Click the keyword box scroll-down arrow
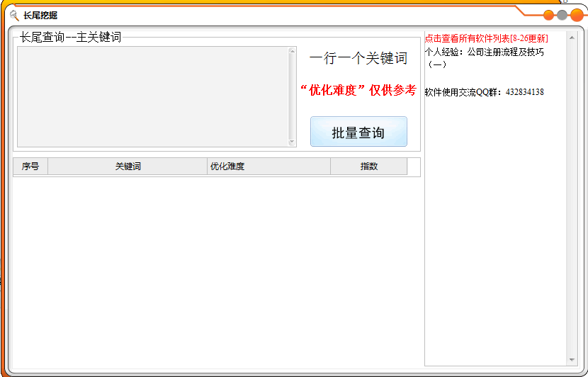 pyautogui.click(x=292, y=142)
